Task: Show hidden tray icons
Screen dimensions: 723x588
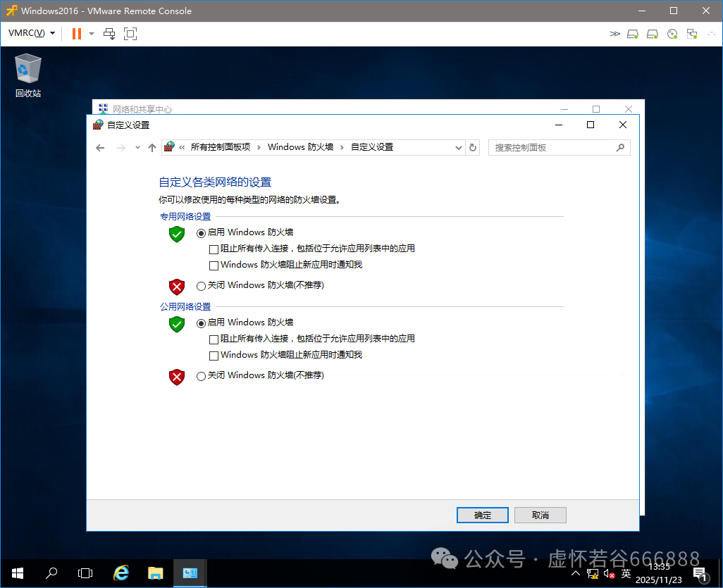Action: [576, 574]
